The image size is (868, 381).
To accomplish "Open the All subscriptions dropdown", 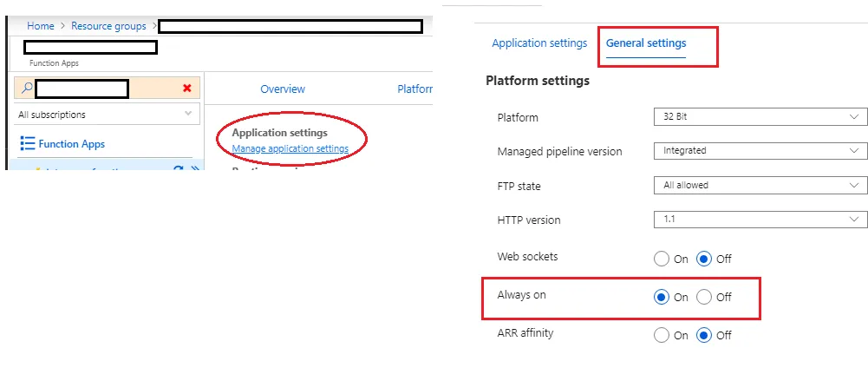I will [105, 115].
